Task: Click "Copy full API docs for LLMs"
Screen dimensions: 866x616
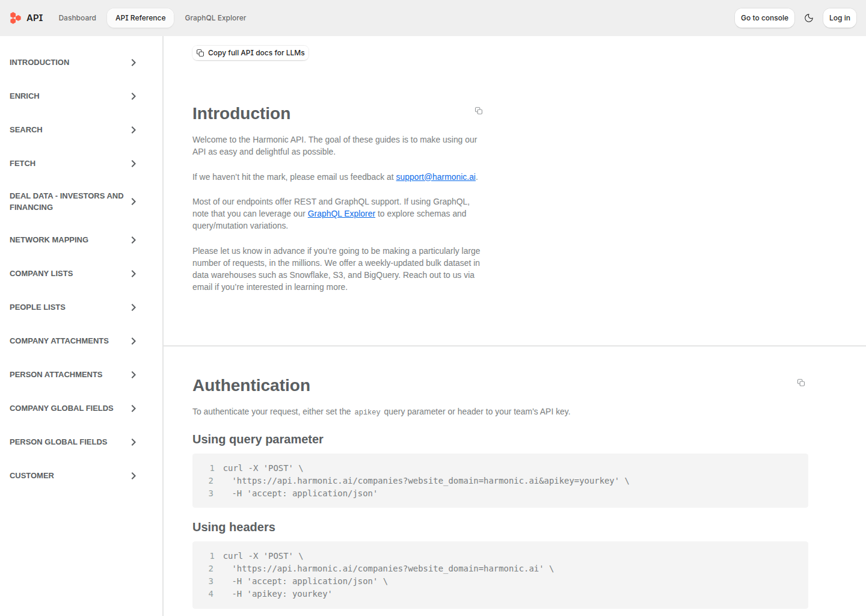Action: 251,53
